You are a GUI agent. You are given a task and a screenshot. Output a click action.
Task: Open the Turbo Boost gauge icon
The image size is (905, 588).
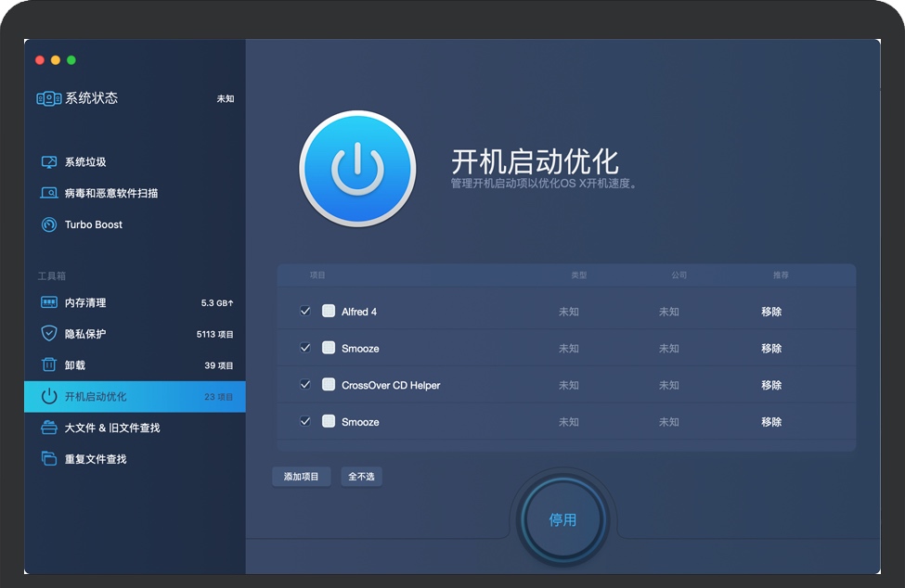coord(49,224)
